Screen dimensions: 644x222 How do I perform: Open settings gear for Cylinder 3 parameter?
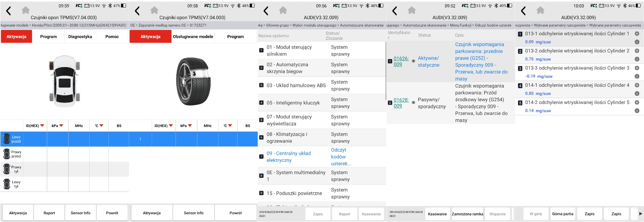(637, 68)
